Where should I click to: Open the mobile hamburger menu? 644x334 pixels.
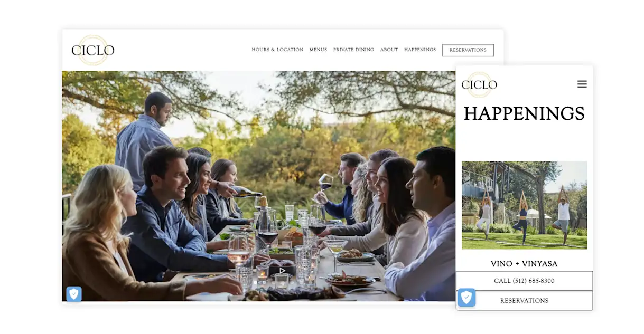[x=582, y=84]
